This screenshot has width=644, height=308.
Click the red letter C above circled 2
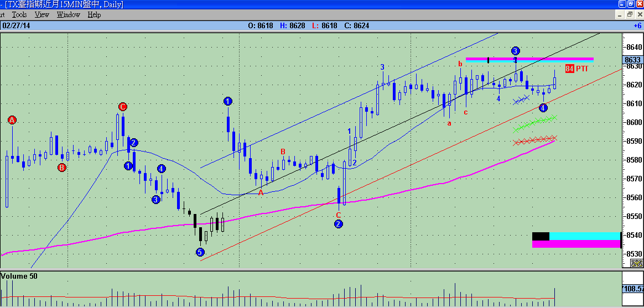pos(339,215)
